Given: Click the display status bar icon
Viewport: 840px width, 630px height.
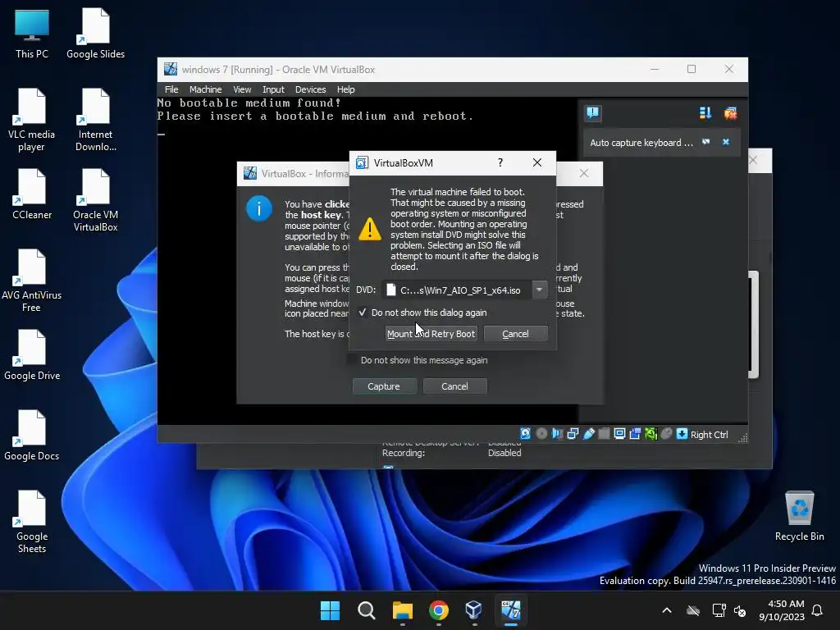Looking at the screenshot, I should tap(619, 433).
